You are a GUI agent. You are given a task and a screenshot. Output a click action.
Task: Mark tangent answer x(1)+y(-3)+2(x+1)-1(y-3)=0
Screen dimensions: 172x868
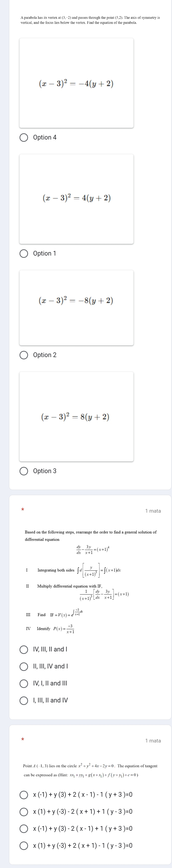(x=24, y=845)
